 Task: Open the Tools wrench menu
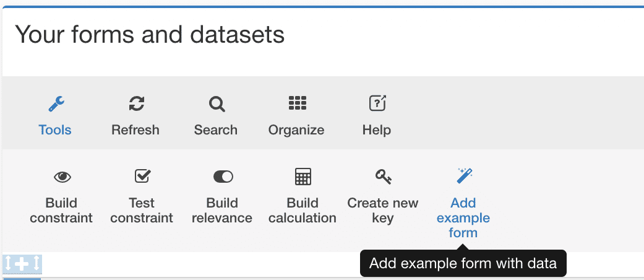(x=56, y=103)
